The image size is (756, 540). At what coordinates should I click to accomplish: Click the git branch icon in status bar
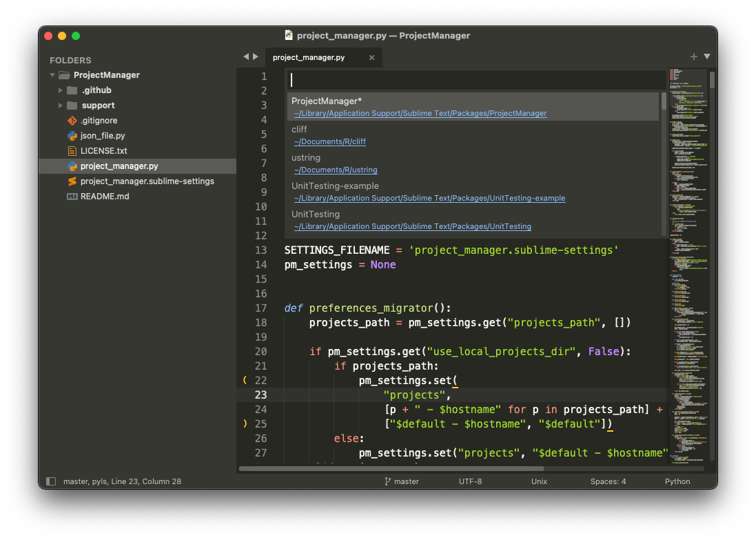point(387,481)
